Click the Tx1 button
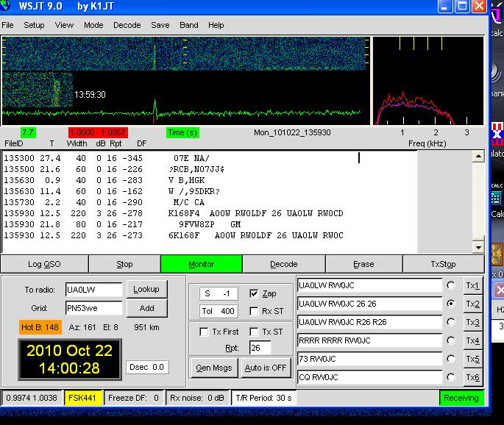The image size is (504, 425). click(x=472, y=285)
